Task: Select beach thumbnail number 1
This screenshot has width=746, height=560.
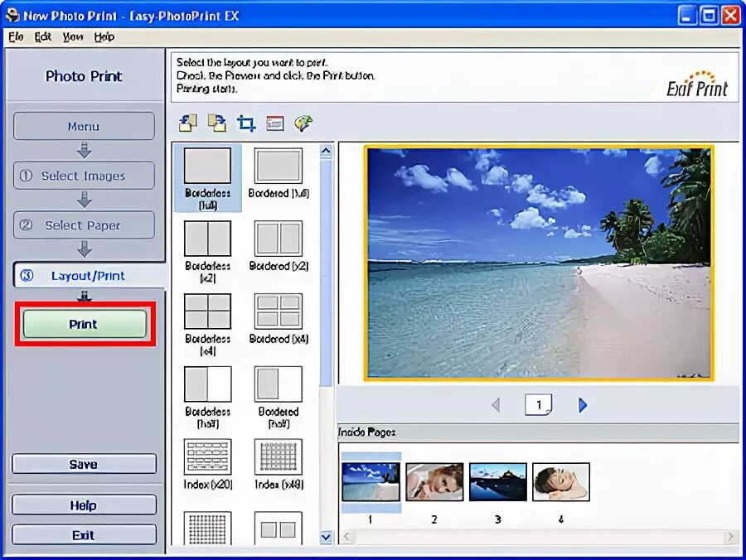Action: point(371,482)
